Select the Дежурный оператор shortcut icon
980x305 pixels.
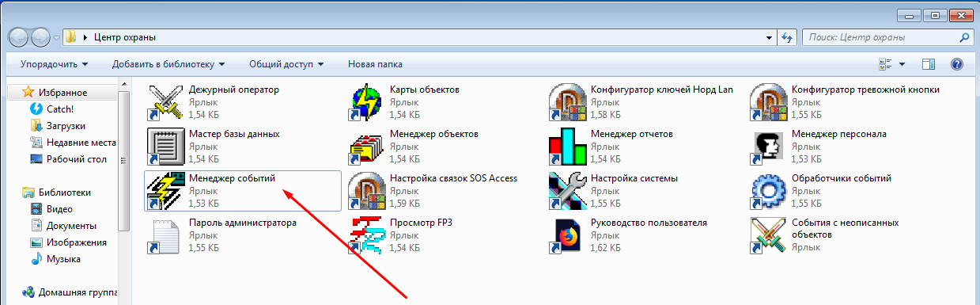(x=166, y=102)
